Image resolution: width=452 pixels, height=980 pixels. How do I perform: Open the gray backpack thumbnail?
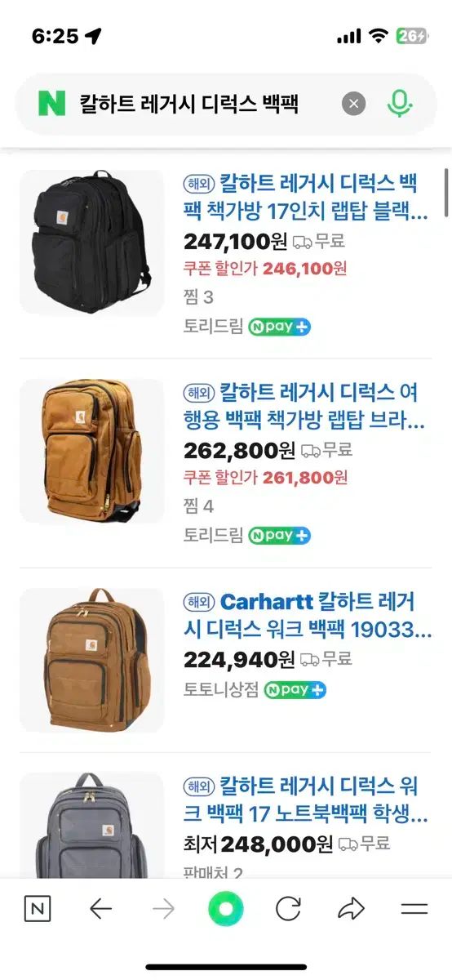tap(91, 825)
